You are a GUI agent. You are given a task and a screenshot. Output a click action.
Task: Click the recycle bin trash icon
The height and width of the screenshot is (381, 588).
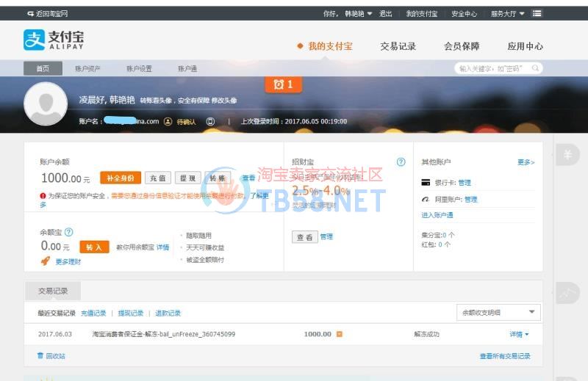click(x=40, y=355)
